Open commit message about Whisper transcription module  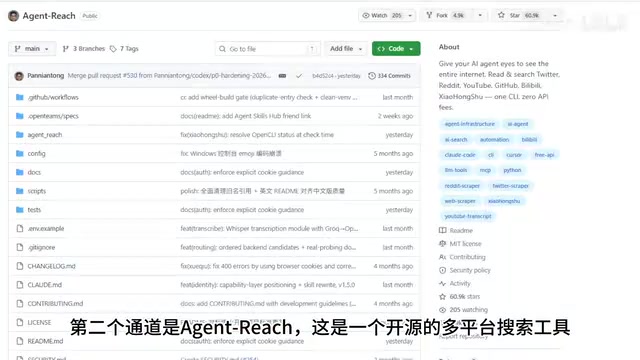[269, 229]
